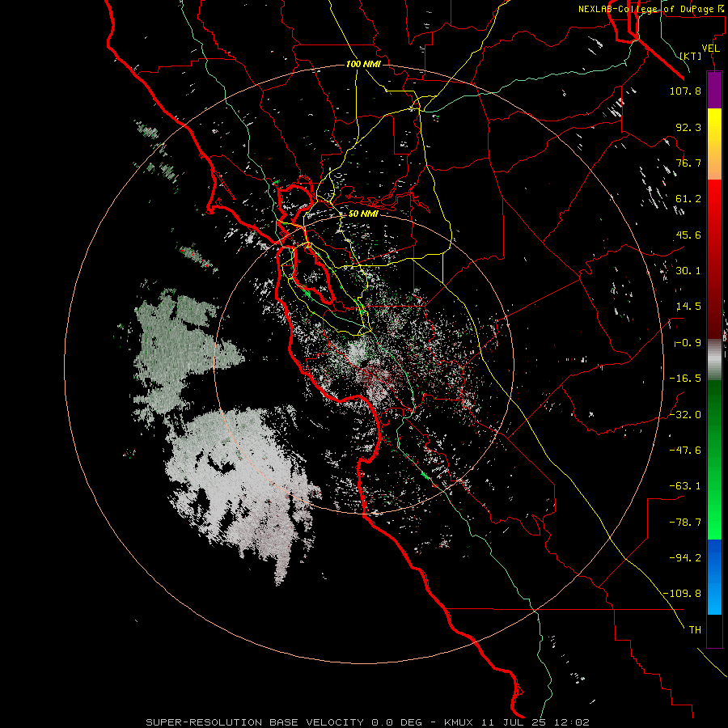This screenshot has height=728, width=728.
Task: Click the VEL legend title
Action: pyautogui.click(x=710, y=48)
